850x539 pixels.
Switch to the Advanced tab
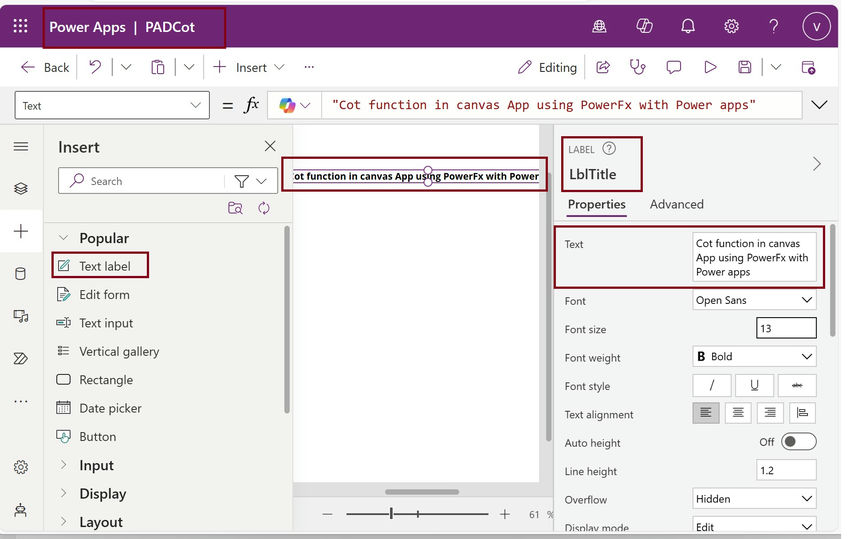[x=677, y=204]
